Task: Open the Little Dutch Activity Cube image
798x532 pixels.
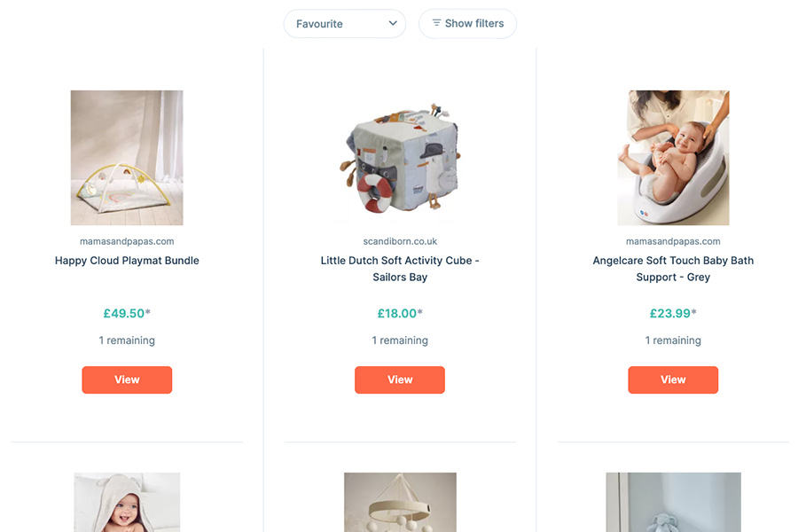Action: tap(400, 158)
